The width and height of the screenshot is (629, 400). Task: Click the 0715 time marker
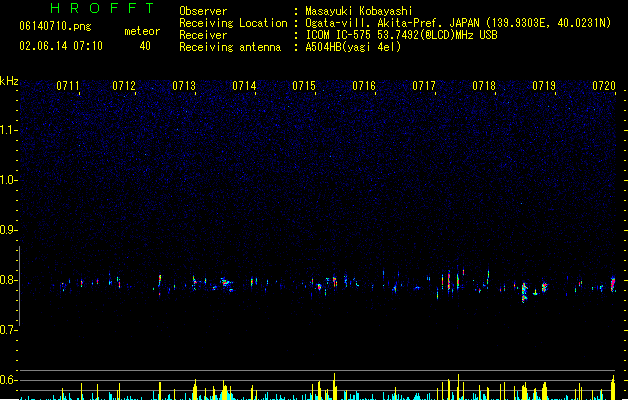coord(304,86)
